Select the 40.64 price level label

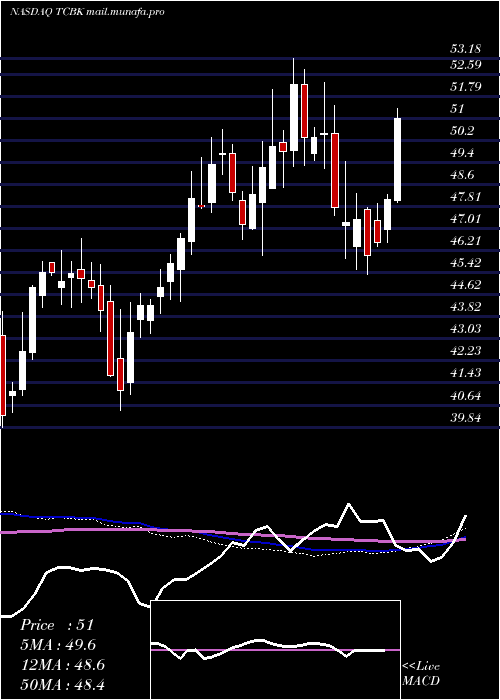tap(466, 396)
